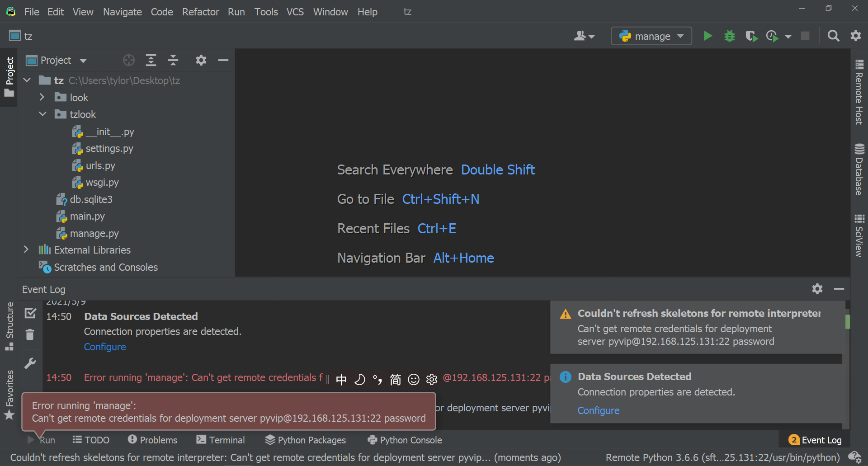Open Event Log wrench settings icon
868x466 pixels.
[x=30, y=363]
